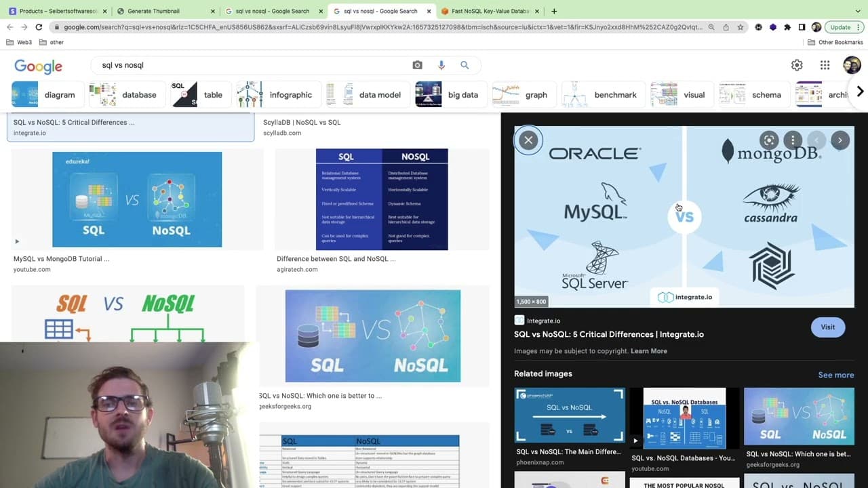Close the image preview panel
This screenshot has width=868, height=488.
(528, 140)
